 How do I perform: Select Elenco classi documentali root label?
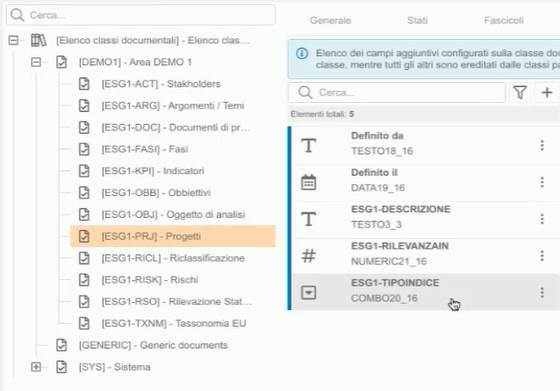(153, 40)
